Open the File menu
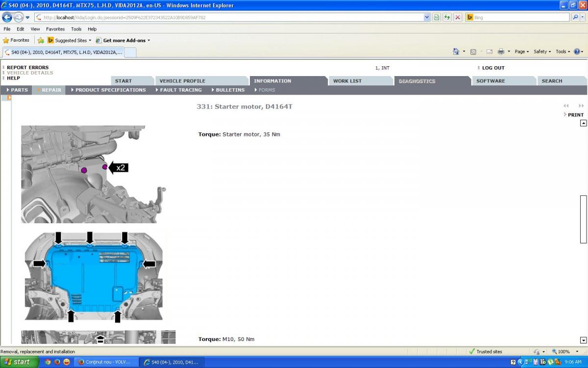The width and height of the screenshot is (588, 368). point(7,29)
